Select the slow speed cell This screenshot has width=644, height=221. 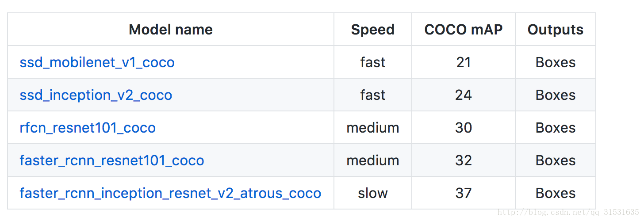pos(372,193)
